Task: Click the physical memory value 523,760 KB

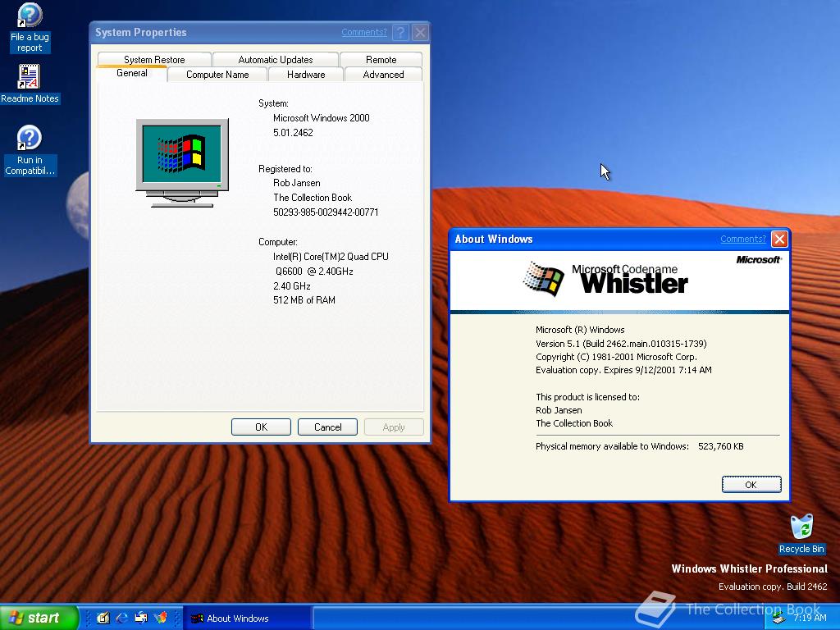Action: point(720,446)
